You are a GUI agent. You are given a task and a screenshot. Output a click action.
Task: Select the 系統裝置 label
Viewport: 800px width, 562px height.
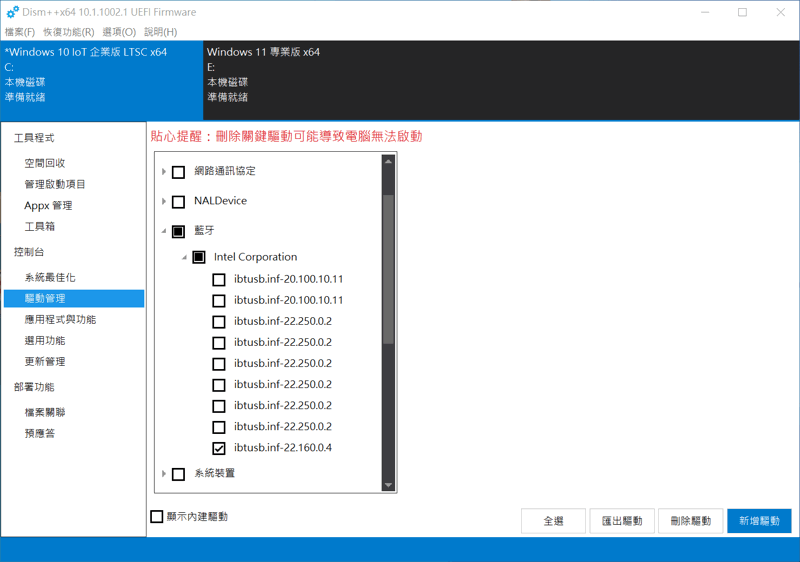point(214,473)
